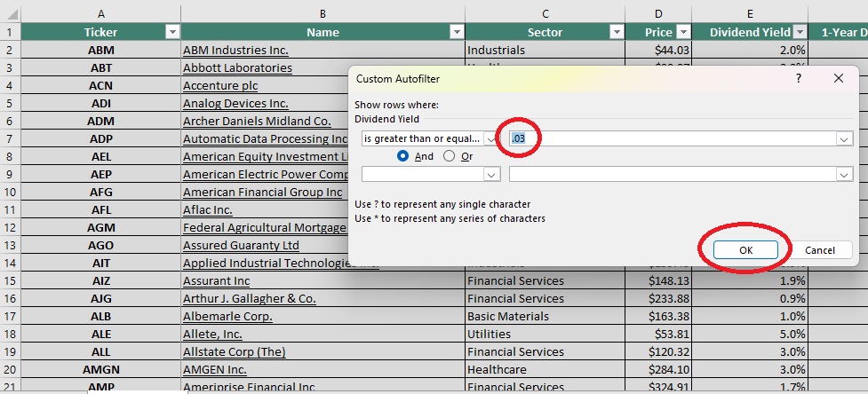Open the Dividend Yield filter arrow

click(x=799, y=32)
